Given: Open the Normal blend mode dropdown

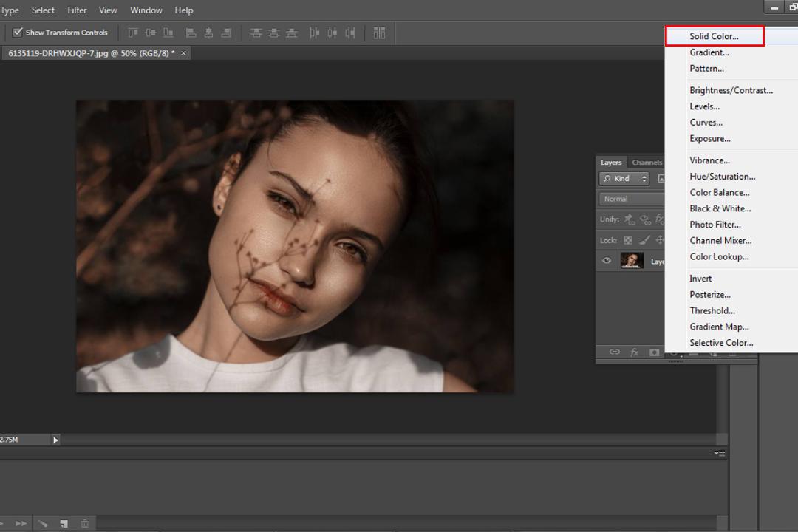Looking at the screenshot, I should coord(632,199).
